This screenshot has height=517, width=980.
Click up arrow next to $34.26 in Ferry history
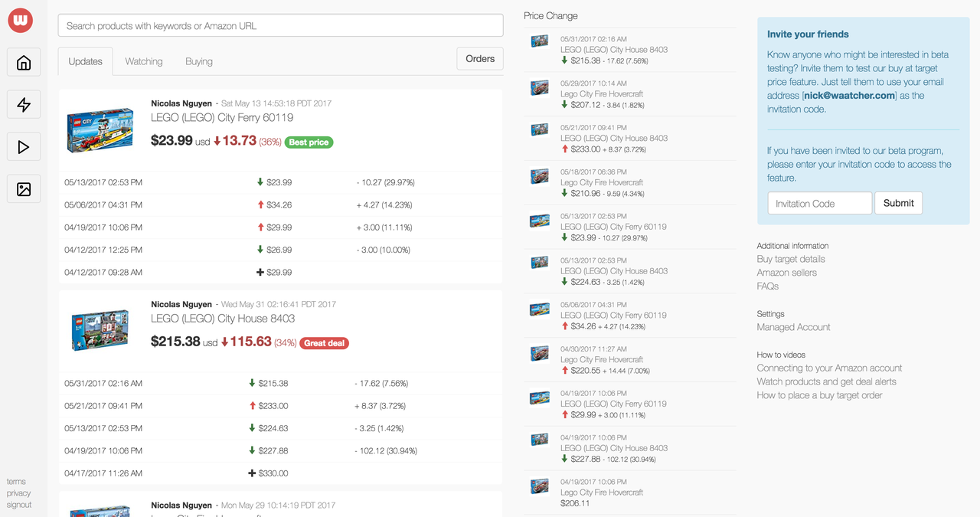coord(261,205)
